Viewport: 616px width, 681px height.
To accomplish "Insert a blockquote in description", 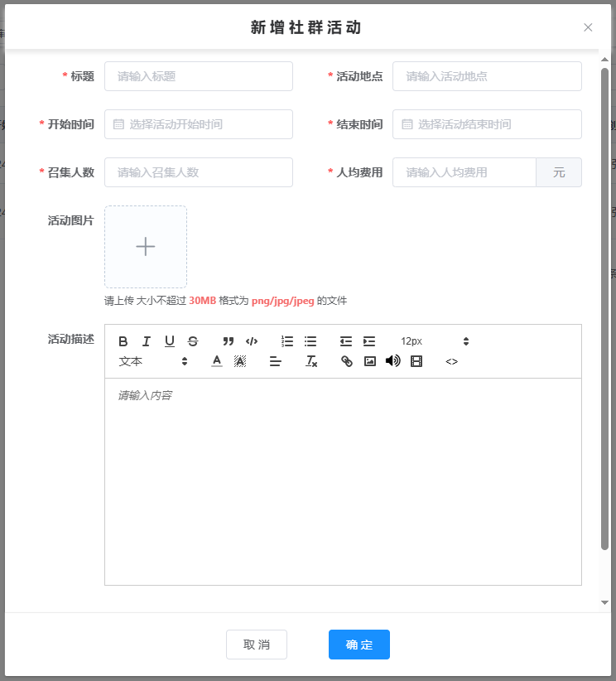I will pyautogui.click(x=229, y=341).
